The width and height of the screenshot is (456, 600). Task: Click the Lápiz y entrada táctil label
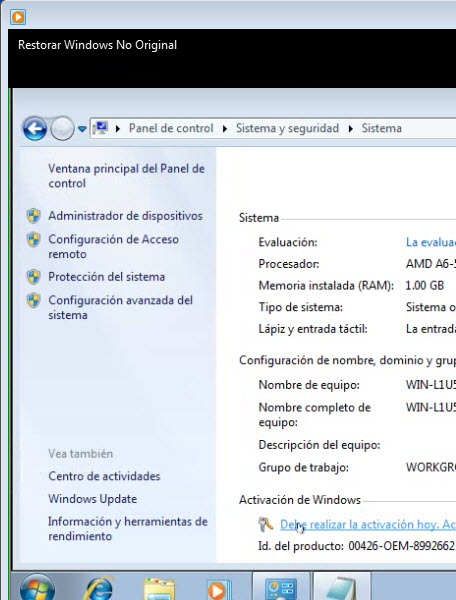(x=313, y=329)
